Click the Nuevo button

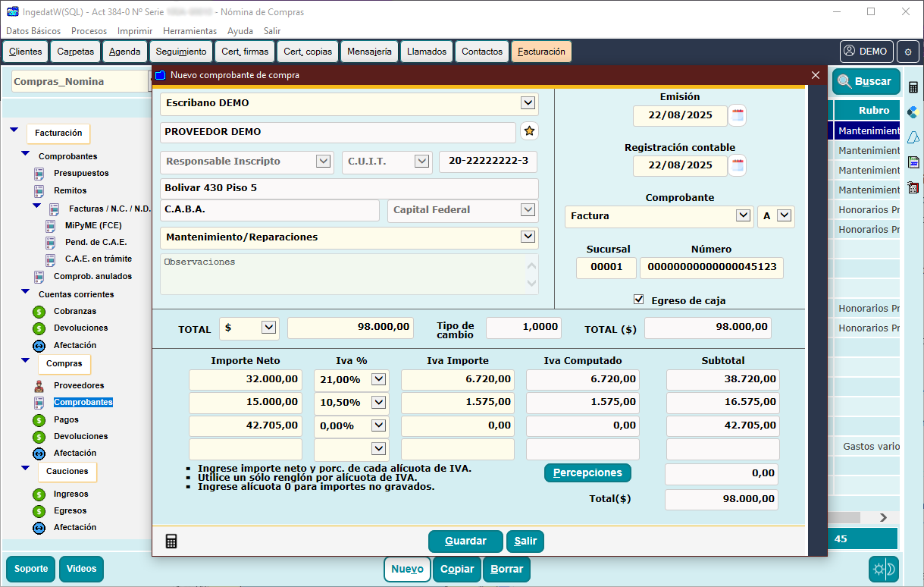pyautogui.click(x=407, y=569)
